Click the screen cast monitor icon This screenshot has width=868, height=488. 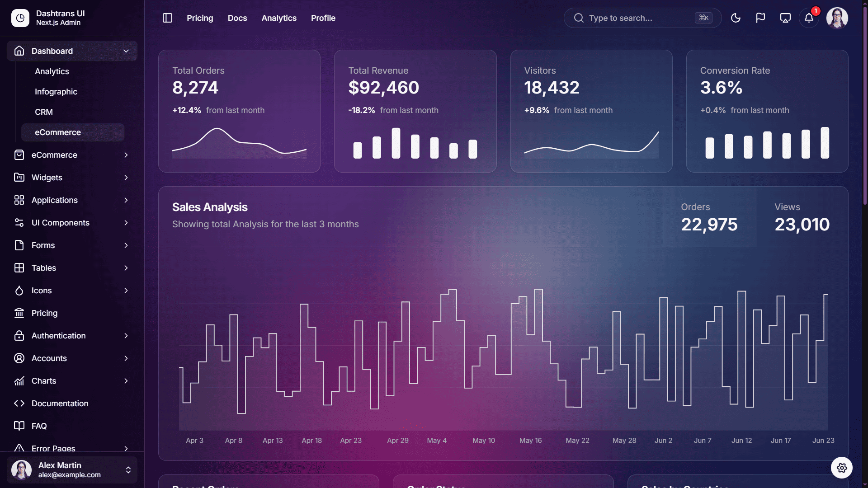(785, 18)
